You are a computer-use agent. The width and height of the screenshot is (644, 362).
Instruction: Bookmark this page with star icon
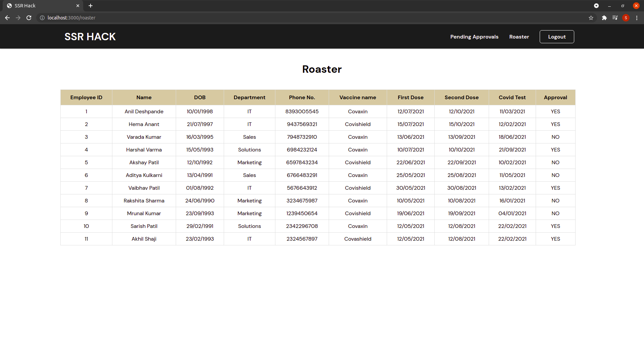click(x=591, y=18)
